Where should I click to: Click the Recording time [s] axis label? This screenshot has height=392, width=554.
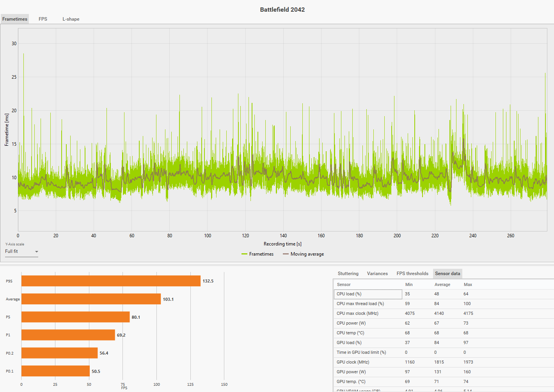pos(282,244)
